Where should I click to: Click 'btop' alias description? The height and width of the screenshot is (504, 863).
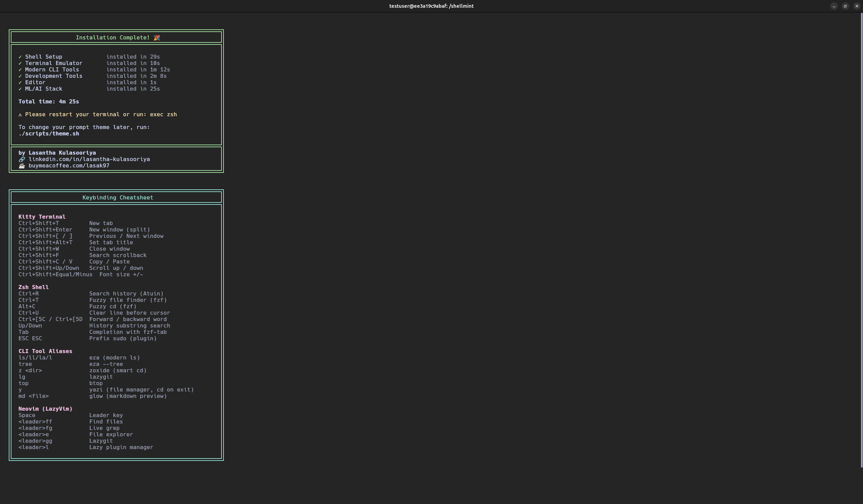tap(96, 383)
